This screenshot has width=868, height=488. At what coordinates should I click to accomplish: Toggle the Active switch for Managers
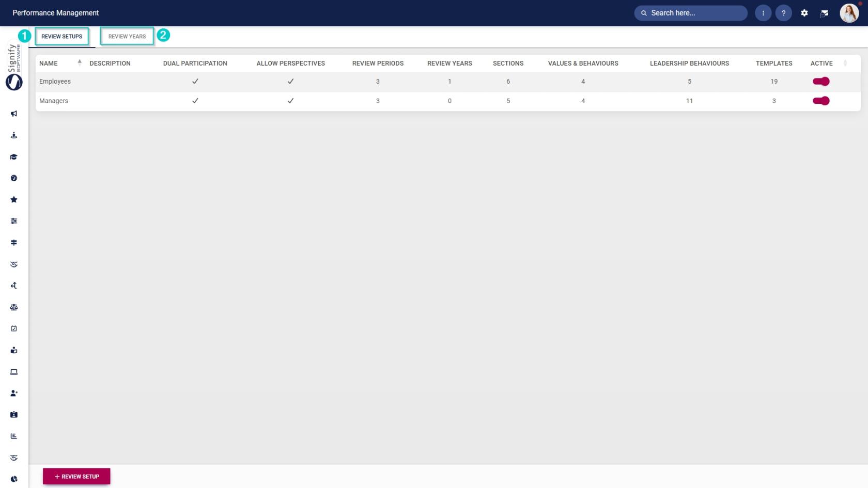coord(821,101)
